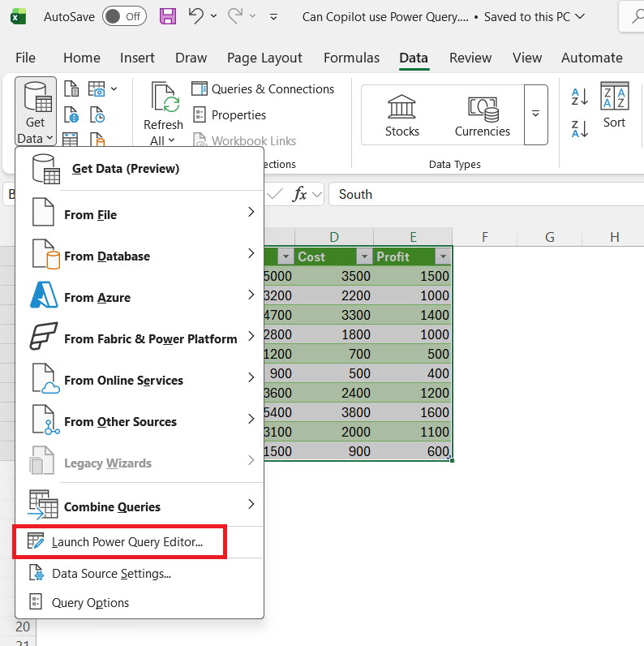Viewport: 644px width, 646px height.
Task: Expand the From Other Sources submenu
Action: tap(140, 421)
